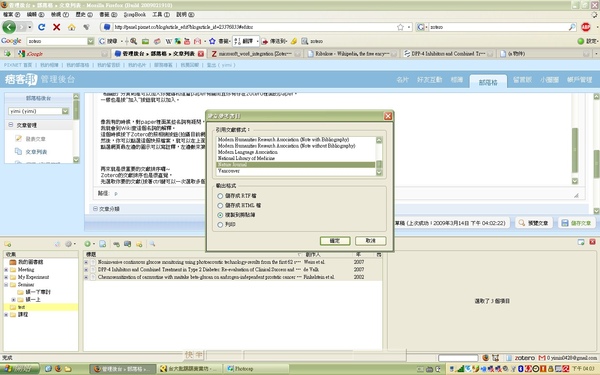Click the magnifier advanced search icon in Zotero
Viewport: 600px width, 375px height.
(152, 244)
